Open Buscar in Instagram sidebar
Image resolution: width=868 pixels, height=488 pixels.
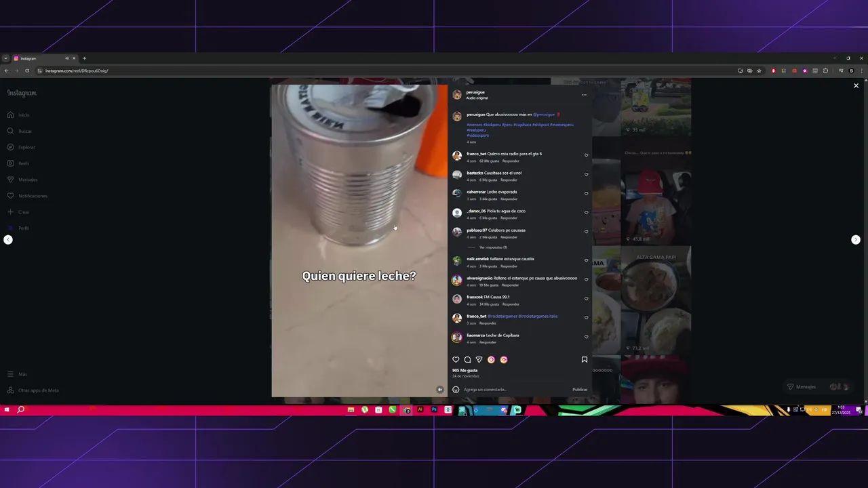[19, 131]
